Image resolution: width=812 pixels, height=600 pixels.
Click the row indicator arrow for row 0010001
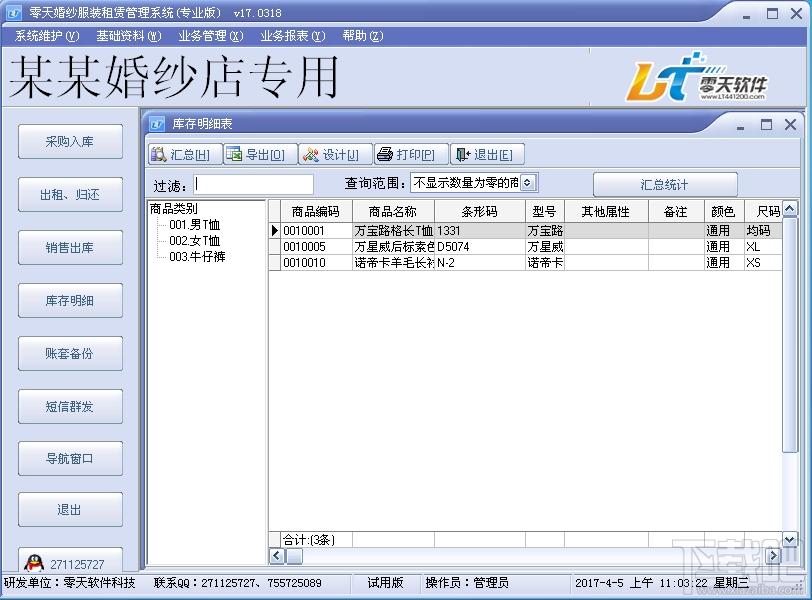pyautogui.click(x=274, y=230)
